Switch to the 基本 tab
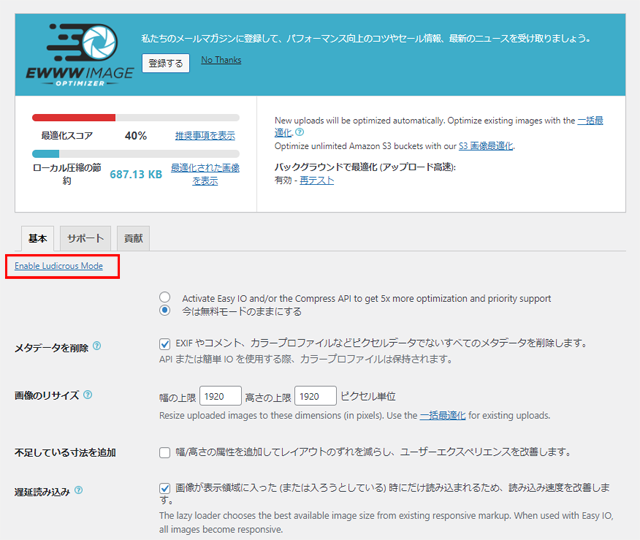The width and height of the screenshot is (640, 540). point(38,238)
